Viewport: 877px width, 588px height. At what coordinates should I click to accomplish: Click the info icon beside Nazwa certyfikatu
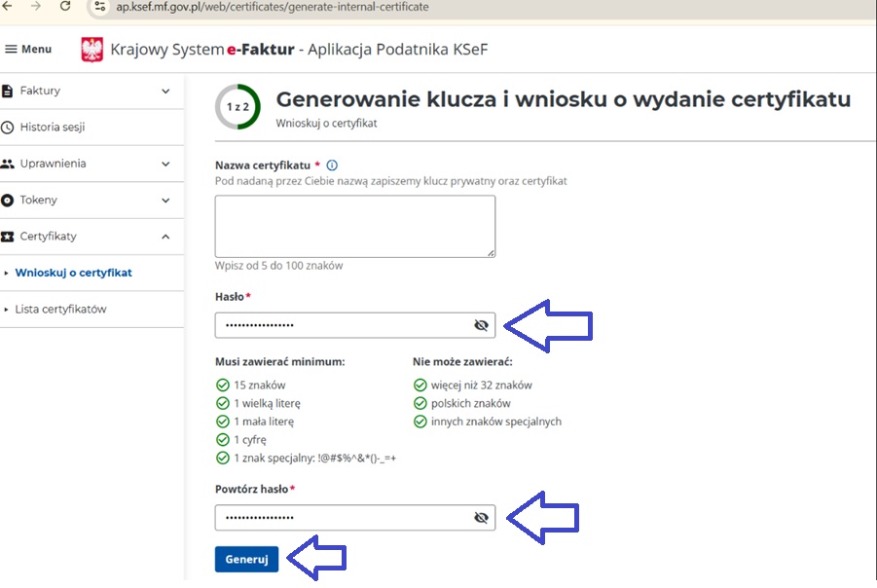point(332,165)
